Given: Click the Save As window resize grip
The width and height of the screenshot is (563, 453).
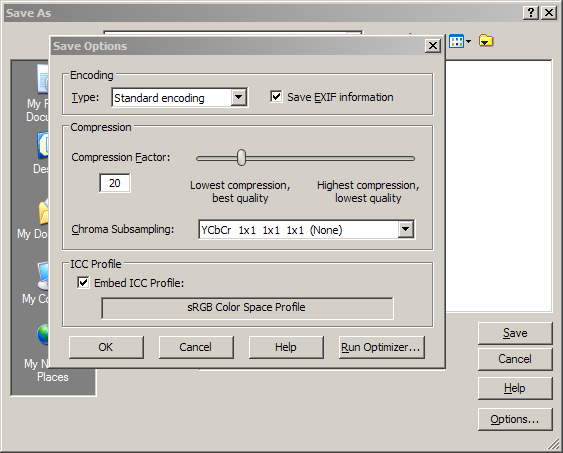Looking at the screenshot, I should pyautogui.click(x=553, y=444).
